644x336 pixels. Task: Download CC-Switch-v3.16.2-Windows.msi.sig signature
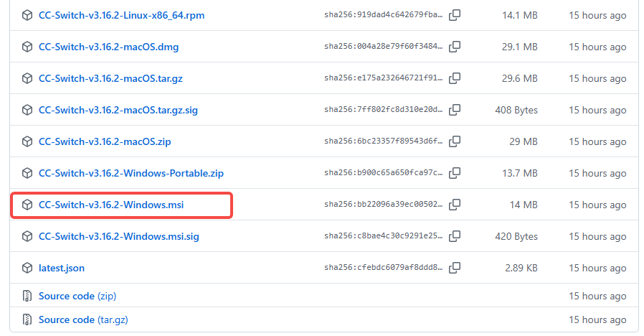[119, 236]
